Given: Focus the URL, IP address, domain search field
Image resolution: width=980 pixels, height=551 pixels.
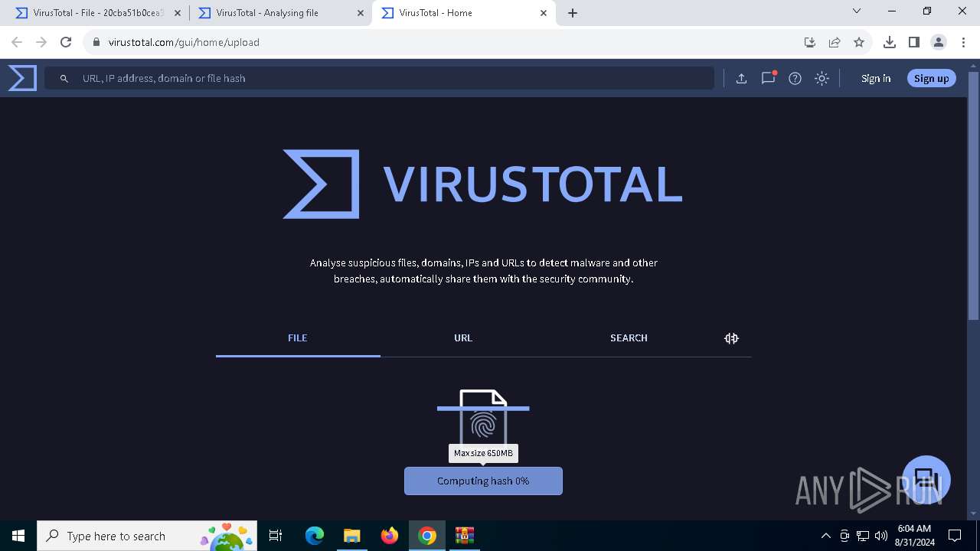Looking at the screenshot, I should tap(379, 78).
